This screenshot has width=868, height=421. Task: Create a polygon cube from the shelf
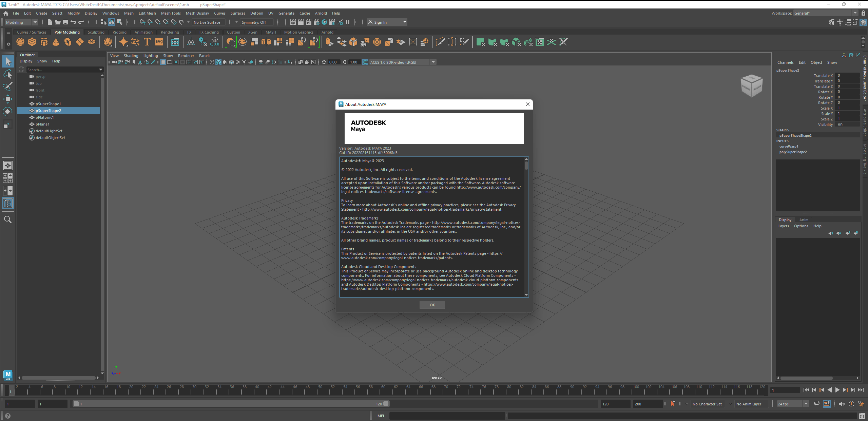32,42
